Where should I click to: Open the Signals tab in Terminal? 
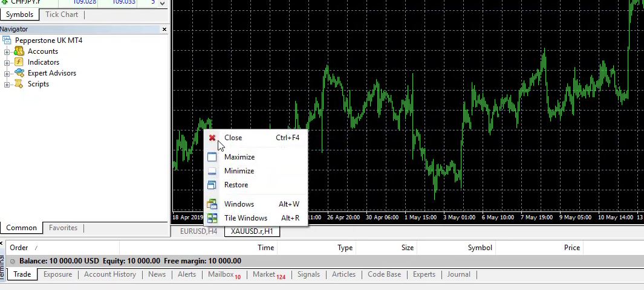[308, 274]
